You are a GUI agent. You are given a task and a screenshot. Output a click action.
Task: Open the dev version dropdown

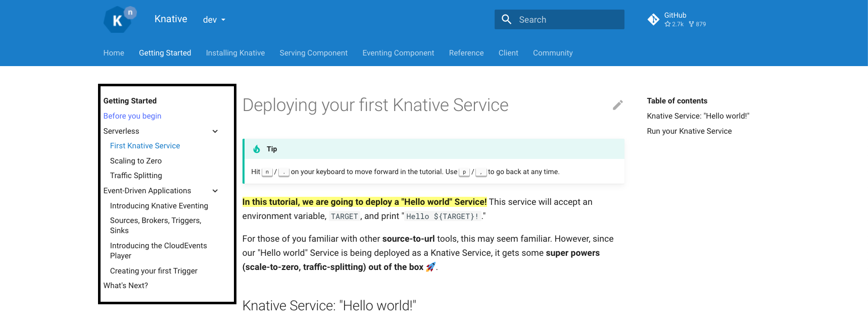click(214, 20)
